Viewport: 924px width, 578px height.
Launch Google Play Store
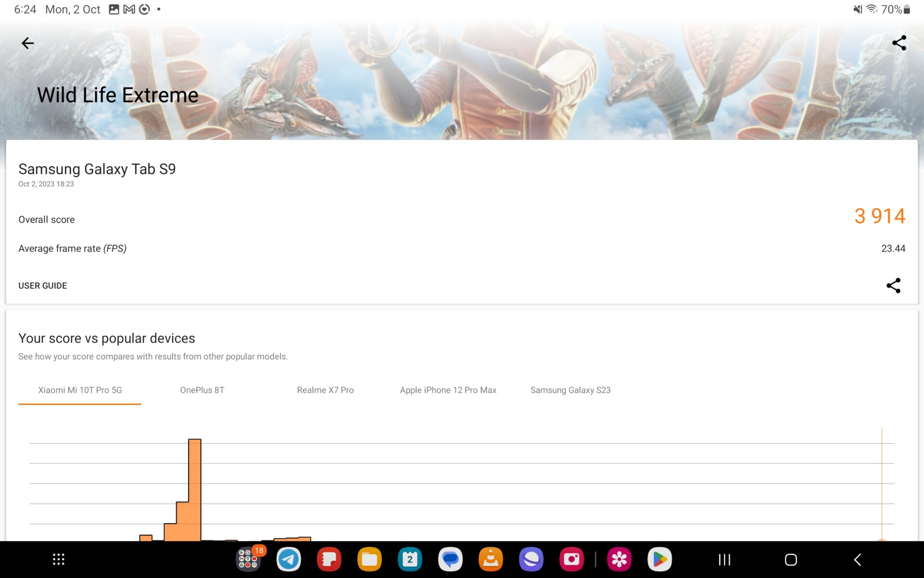(x=660, y=559)
